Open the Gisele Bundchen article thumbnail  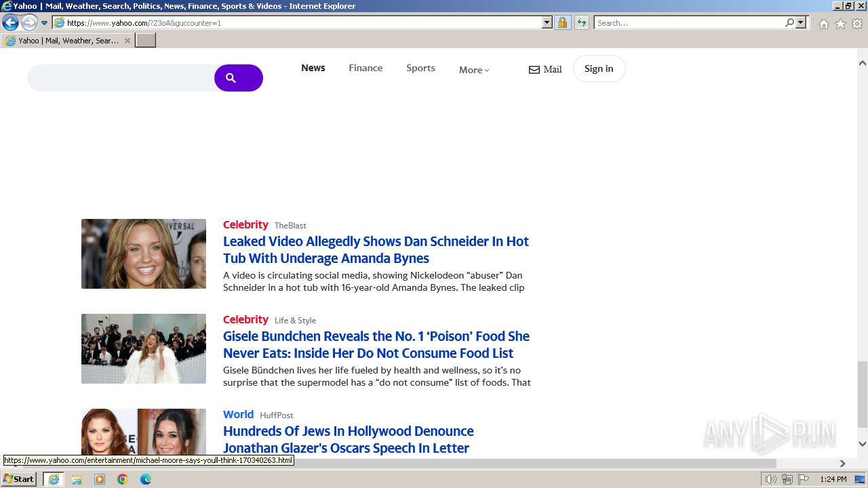[x=144, y=348]
